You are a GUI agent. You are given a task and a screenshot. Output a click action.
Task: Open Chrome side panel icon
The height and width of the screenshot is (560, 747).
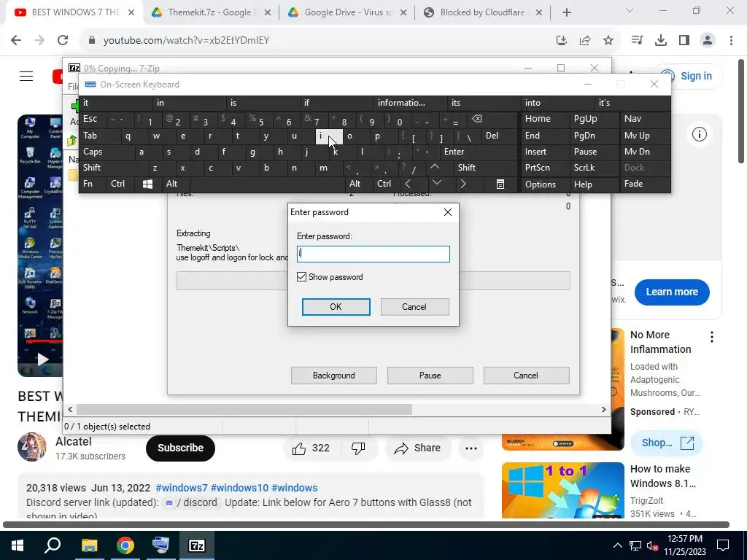(x=684, y=41)
